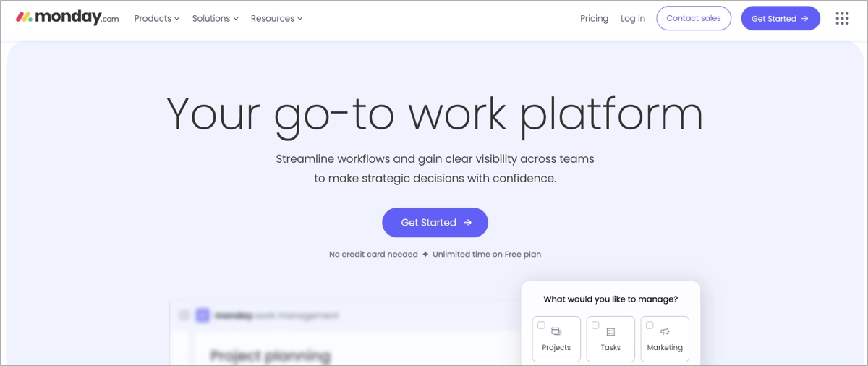Click the blurred work management app icon
The image size is (868, 366).
point(203,315)
